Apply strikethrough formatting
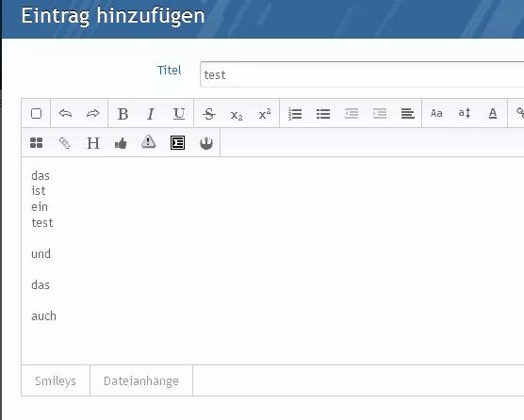The width and height of the screenshot is (524, 420). (209, 114)
